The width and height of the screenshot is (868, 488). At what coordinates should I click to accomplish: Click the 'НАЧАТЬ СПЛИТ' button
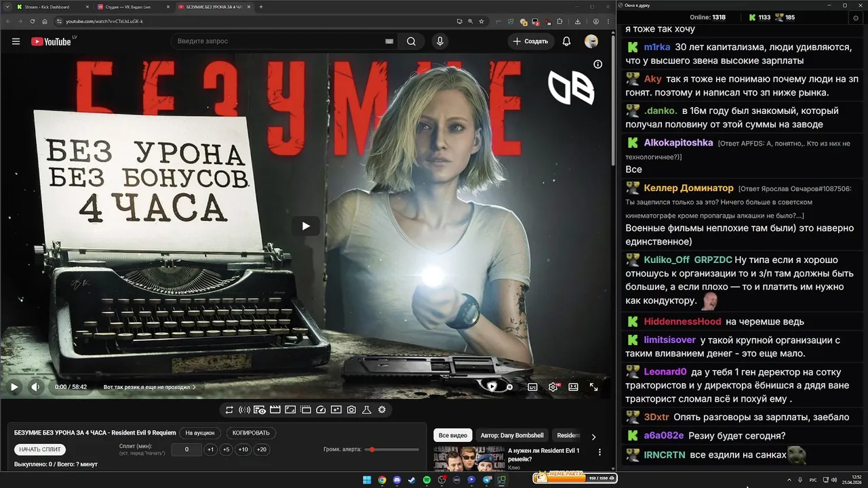tap(40, 449)
